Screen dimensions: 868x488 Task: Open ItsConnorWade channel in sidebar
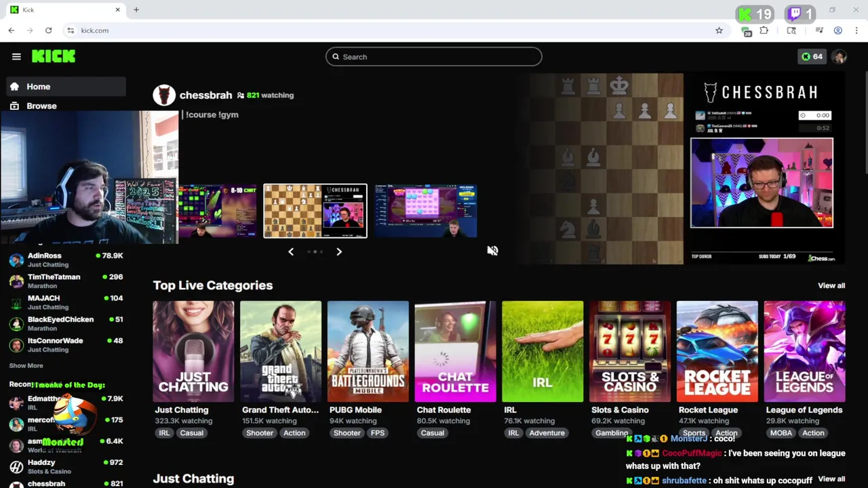tap(66, 344)
